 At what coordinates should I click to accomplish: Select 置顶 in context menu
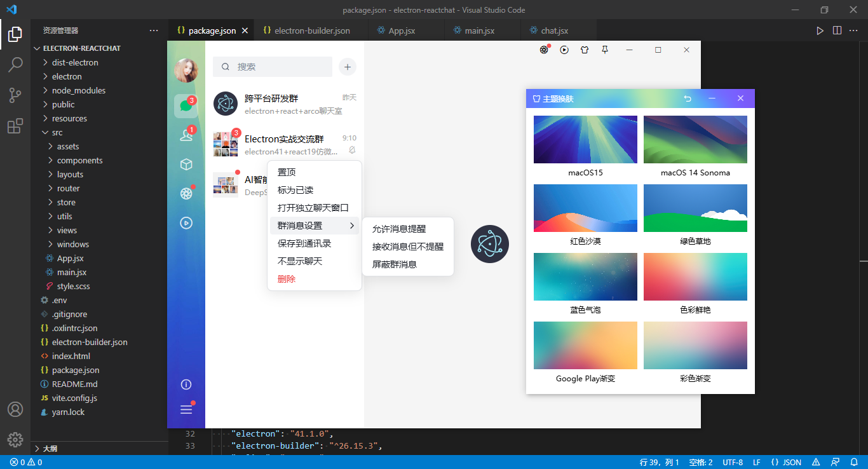coord(315,172)
